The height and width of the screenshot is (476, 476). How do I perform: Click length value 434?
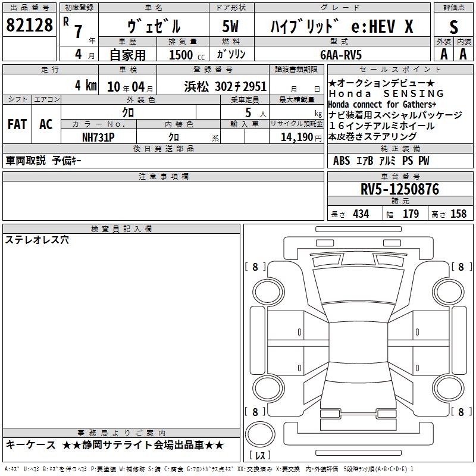361,214
